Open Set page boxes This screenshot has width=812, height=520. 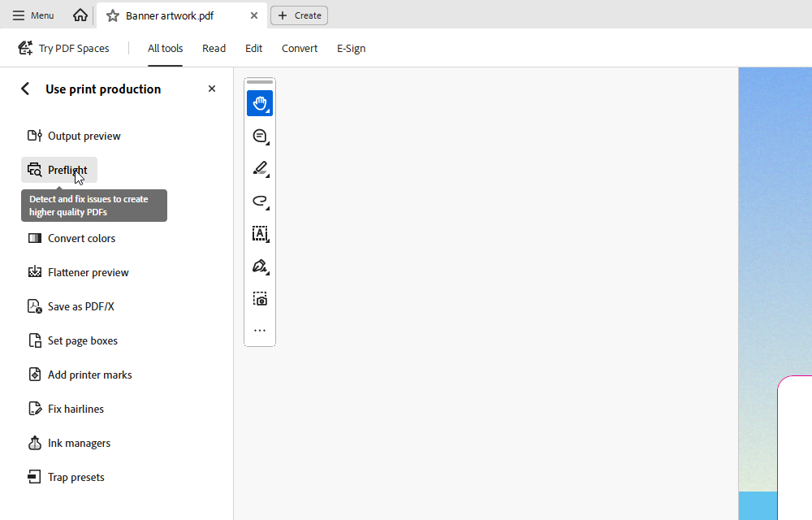point(72,340)
